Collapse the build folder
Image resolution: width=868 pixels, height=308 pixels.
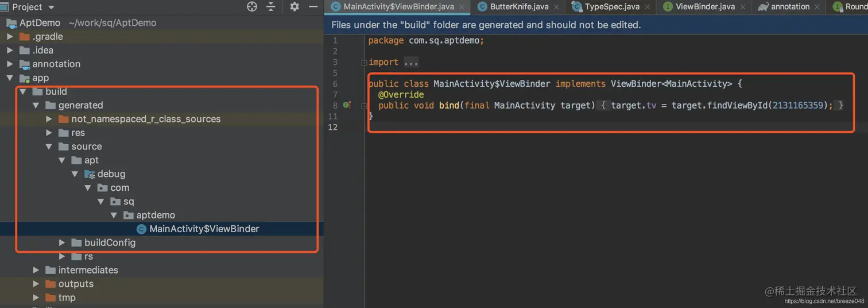point(23,92)
